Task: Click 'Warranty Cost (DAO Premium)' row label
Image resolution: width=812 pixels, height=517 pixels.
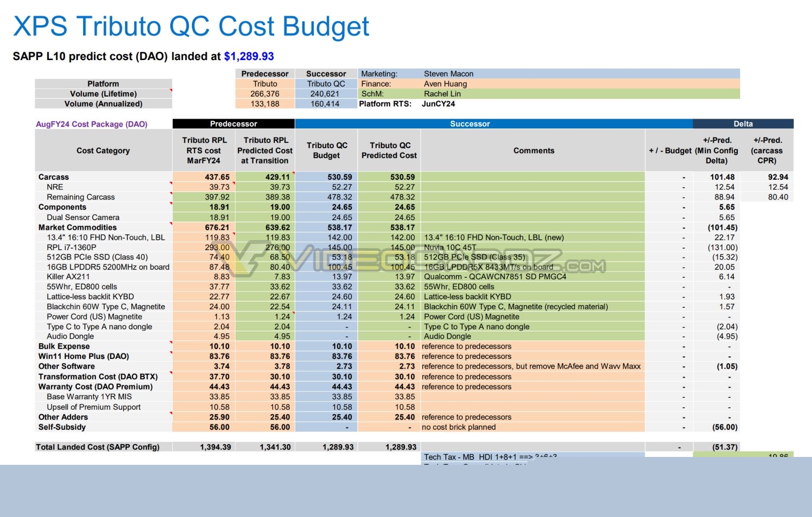Action: [95, 387]
